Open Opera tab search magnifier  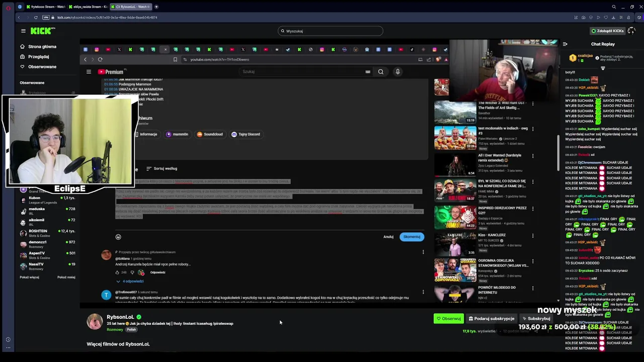(614, 7)
